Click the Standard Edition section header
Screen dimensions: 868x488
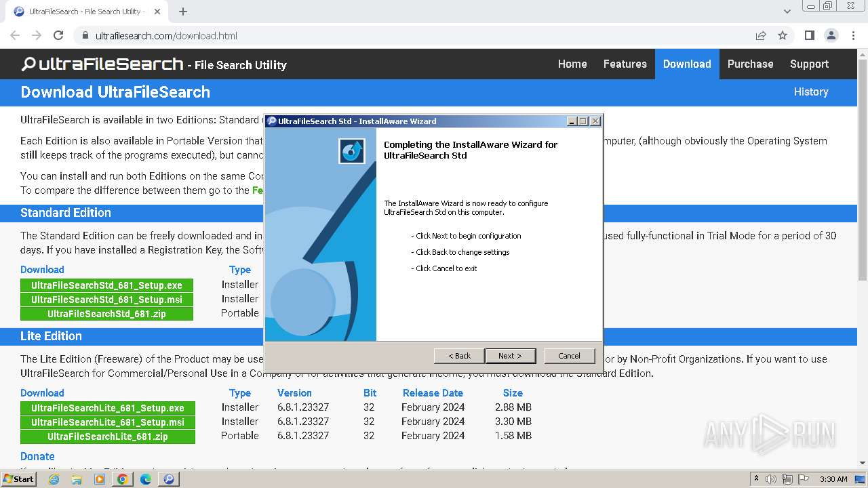(x=66, y=213)
